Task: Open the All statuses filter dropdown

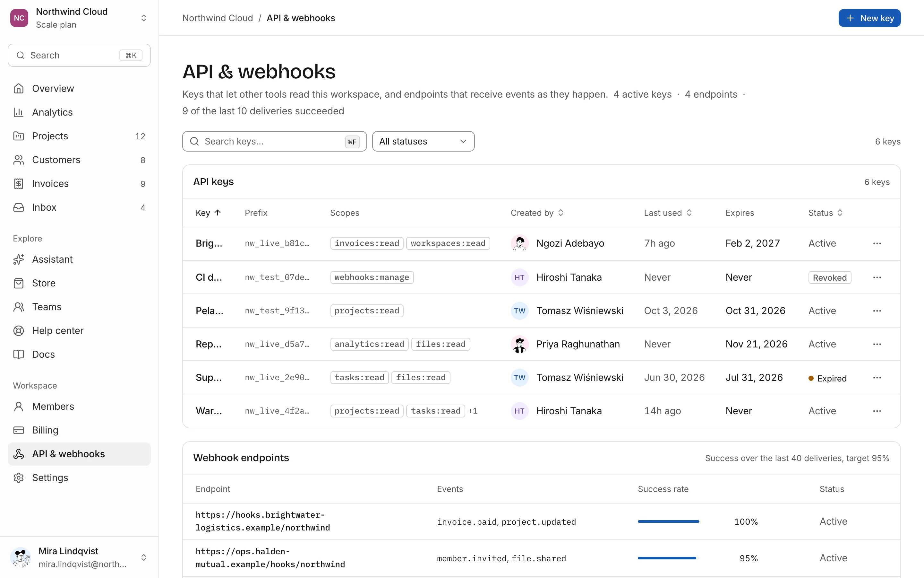Action: click(423, 141)
